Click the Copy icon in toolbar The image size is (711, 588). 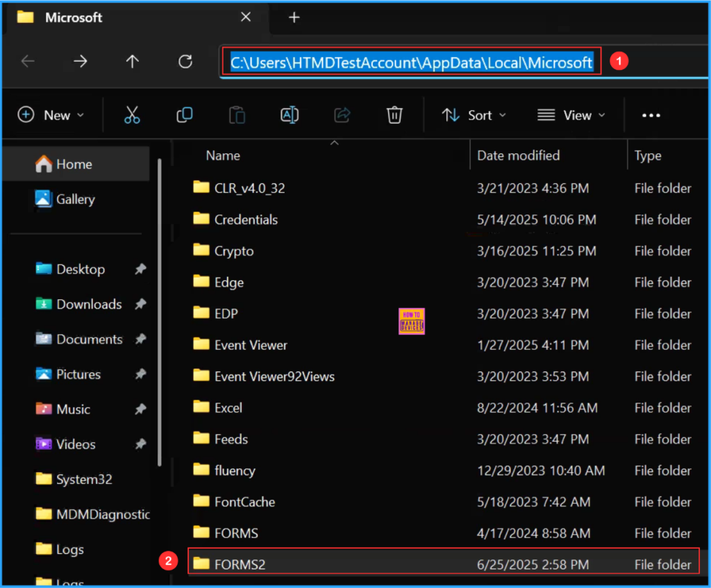[185, 115]
